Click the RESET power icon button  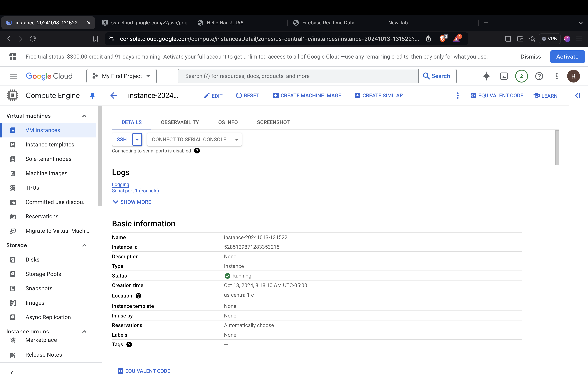tap(248, 95)
